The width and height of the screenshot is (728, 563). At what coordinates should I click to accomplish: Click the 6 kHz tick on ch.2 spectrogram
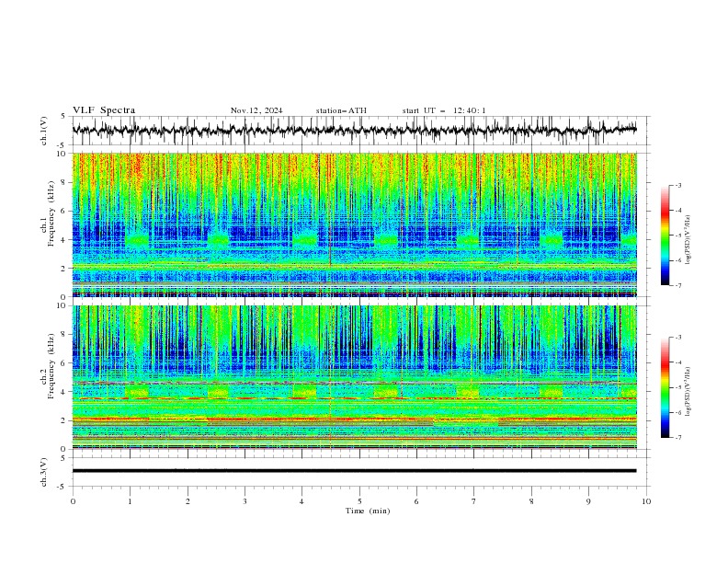click(63, 362)
